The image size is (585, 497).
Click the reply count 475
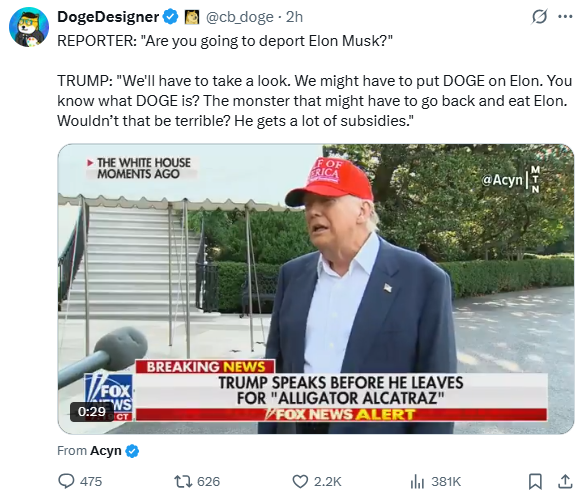click(91, 481)
